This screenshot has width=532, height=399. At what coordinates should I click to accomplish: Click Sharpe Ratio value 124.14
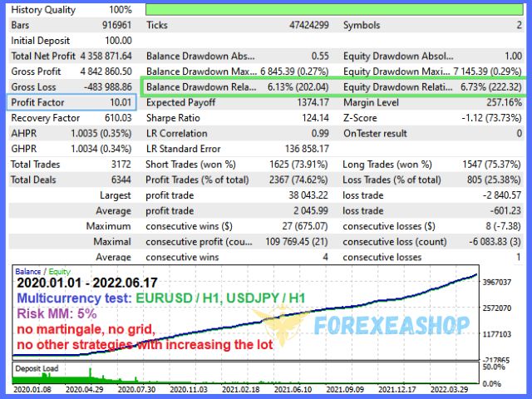pyautogui.click(x=316, y=118)
